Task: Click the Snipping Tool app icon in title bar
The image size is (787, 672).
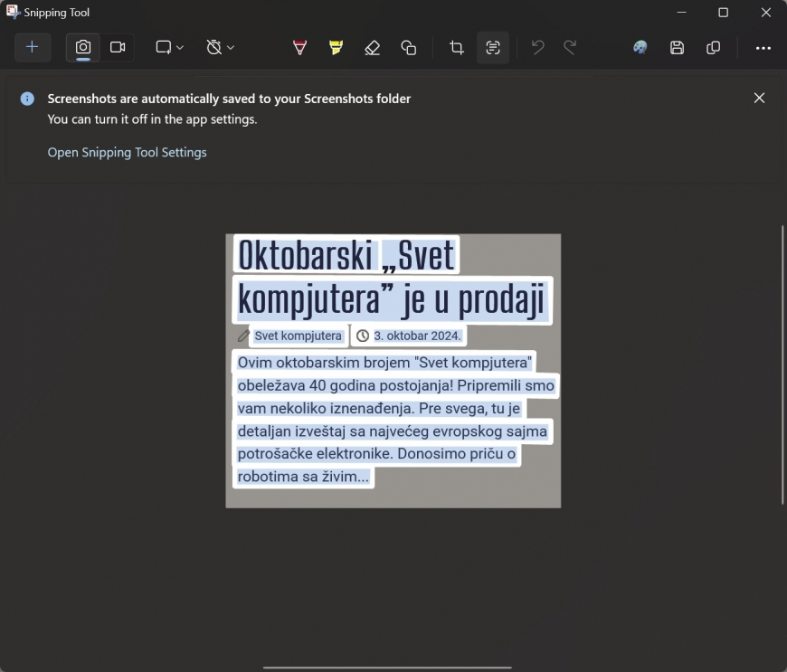Action: click(13, 12)
